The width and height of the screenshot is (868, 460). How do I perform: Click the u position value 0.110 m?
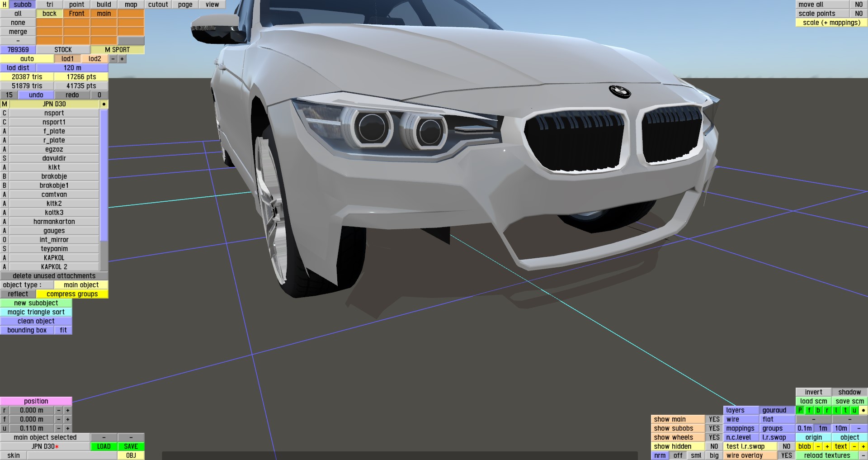pos(32,428)
